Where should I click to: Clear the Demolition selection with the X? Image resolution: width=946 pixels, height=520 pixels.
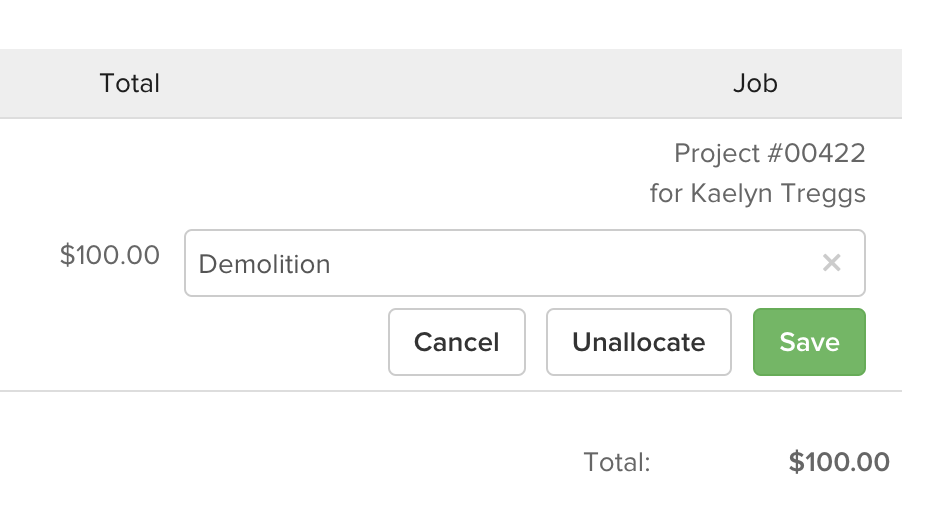[831, 263]
